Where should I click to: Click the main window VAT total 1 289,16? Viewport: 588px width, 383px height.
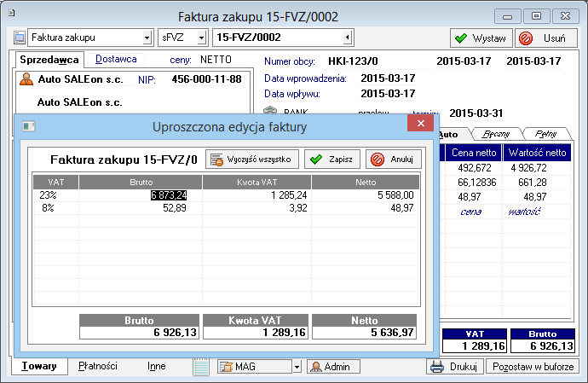pos(476,345)
